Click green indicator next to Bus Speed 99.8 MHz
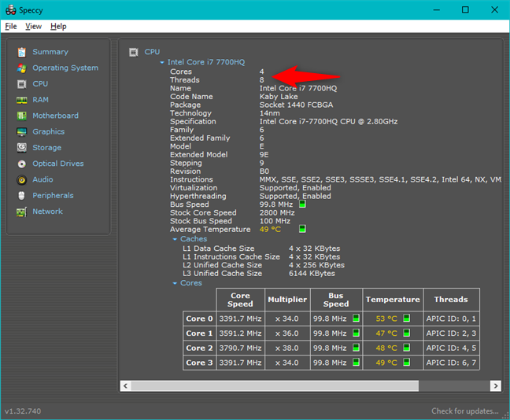The image size is (510, 420). coord(302,204)
